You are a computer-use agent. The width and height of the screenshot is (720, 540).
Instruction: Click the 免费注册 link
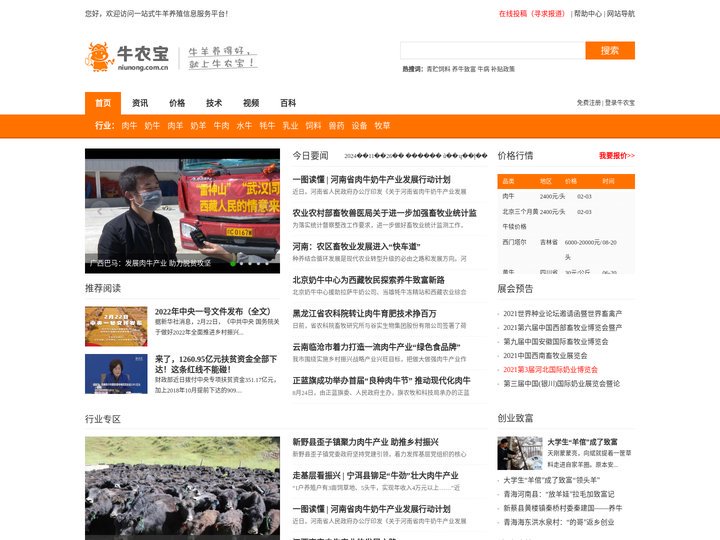pos(589,103)
